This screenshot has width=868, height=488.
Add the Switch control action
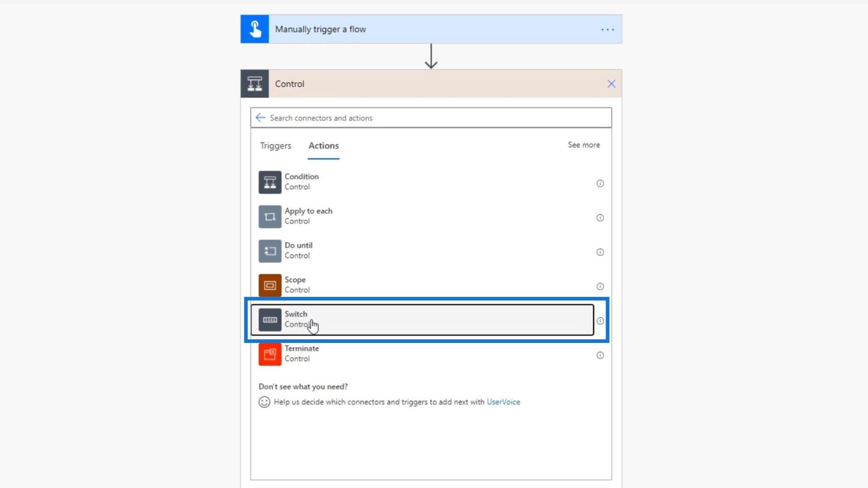[423, 320]
